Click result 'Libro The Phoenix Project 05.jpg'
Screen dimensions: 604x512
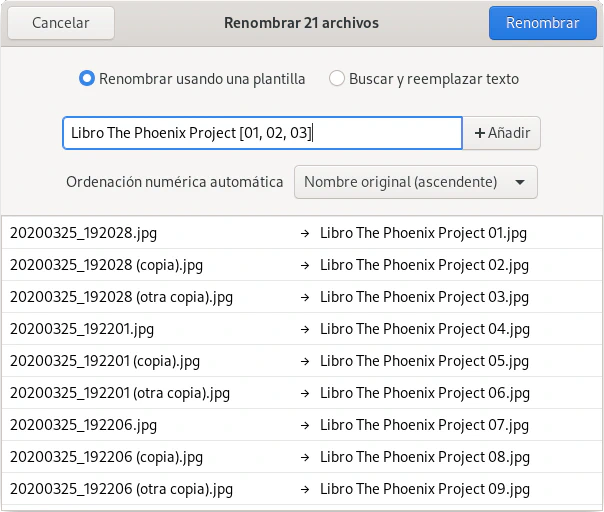(424, 361)
